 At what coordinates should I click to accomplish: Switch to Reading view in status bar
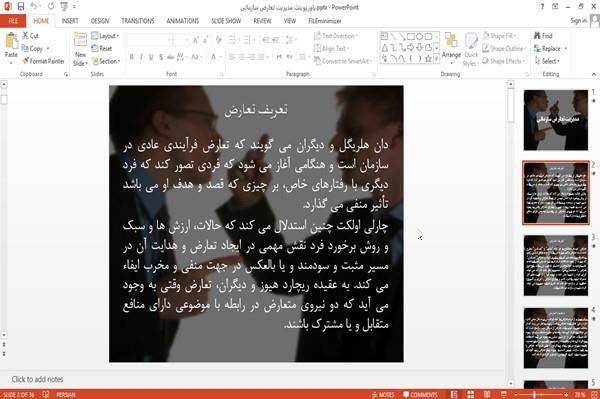pyautogui.click(x=487, y=394)
